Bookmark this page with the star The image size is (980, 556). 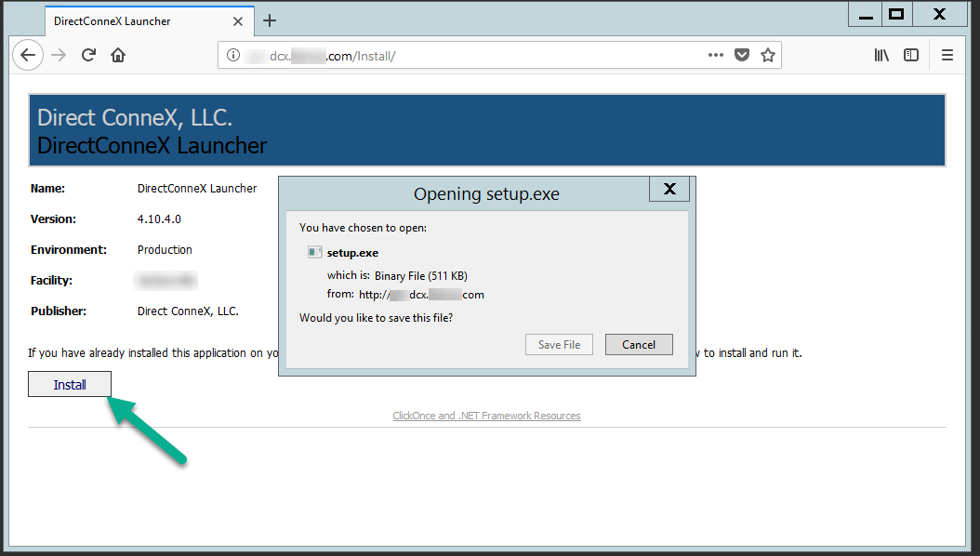coord(767,55)
